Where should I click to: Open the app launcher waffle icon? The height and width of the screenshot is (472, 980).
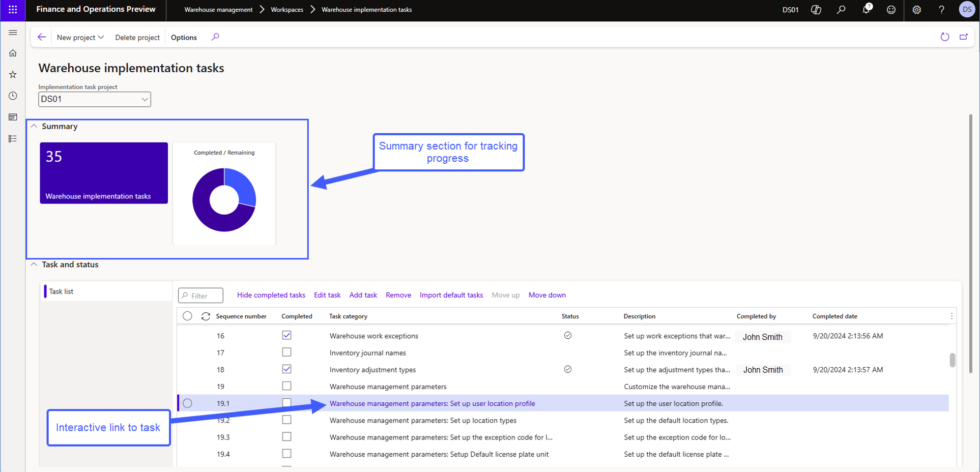tap(13, 10)
